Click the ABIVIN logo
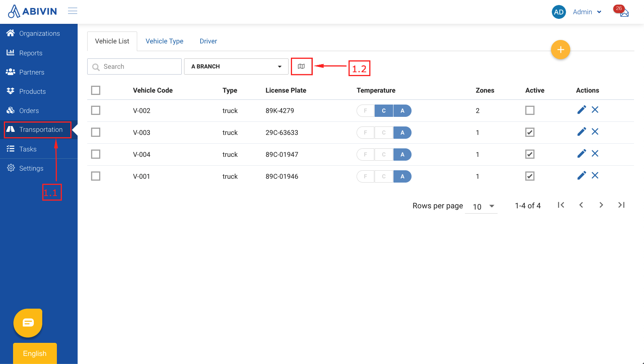This screenshot has height=364, width=644. click(32, 12)
